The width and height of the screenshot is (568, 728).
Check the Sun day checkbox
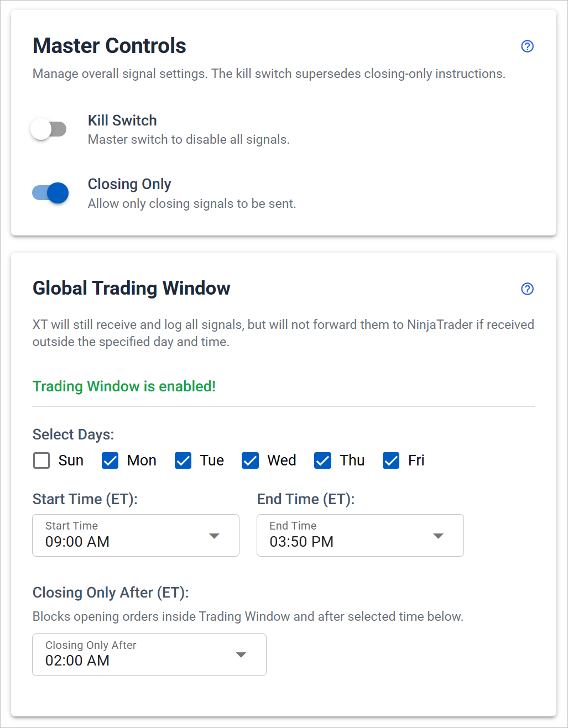point(41,460)
